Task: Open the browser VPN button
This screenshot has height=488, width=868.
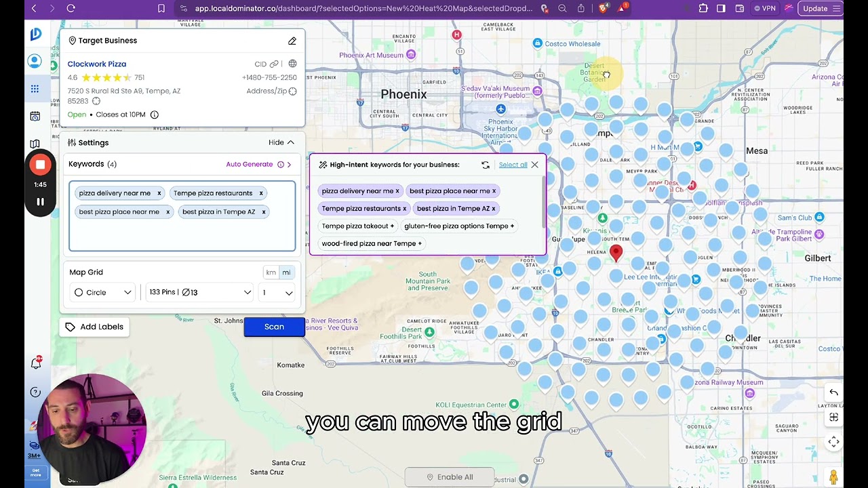Action: pyautogui.click(x=764, y=8)
